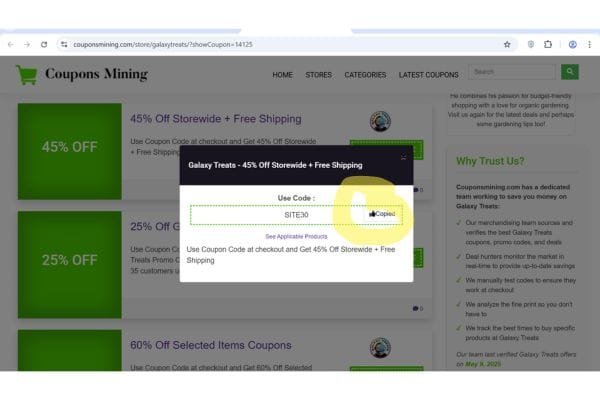The height and width of the screenshot is (400, 600).
Task: Click the browser forward arrow
Action: 27,44
